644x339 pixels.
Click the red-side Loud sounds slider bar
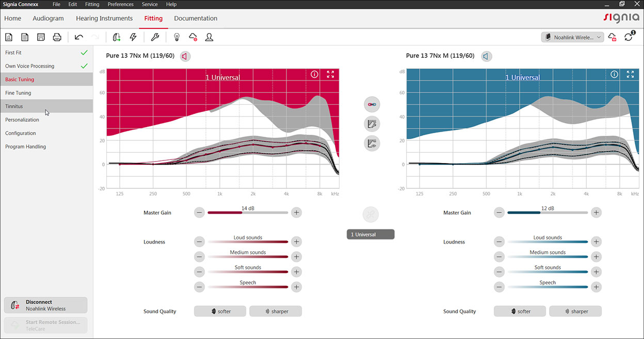pos(248,242)
